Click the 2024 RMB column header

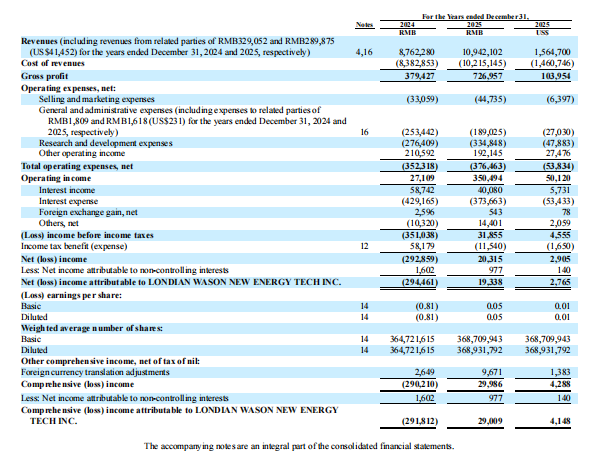click(x=407, y=29)
